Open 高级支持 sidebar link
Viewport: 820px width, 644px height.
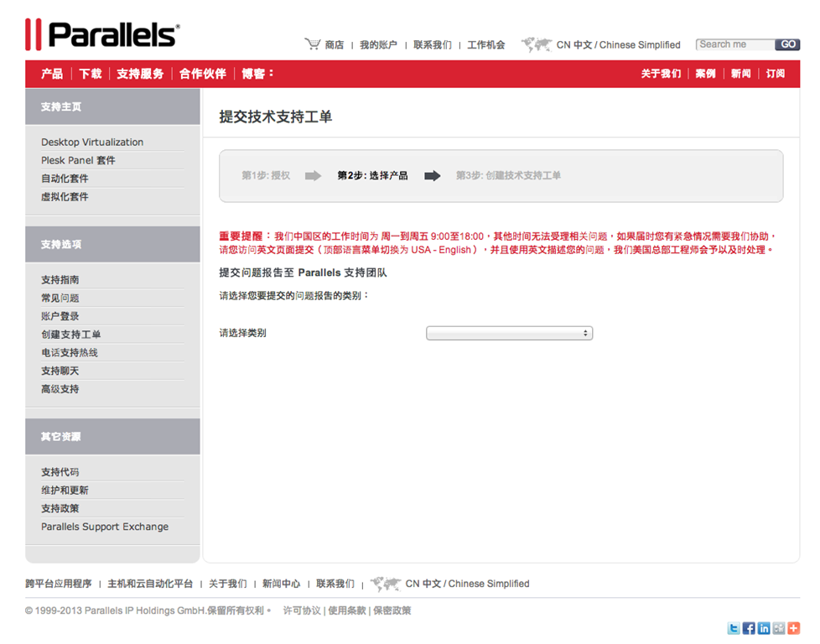[60, 389]
